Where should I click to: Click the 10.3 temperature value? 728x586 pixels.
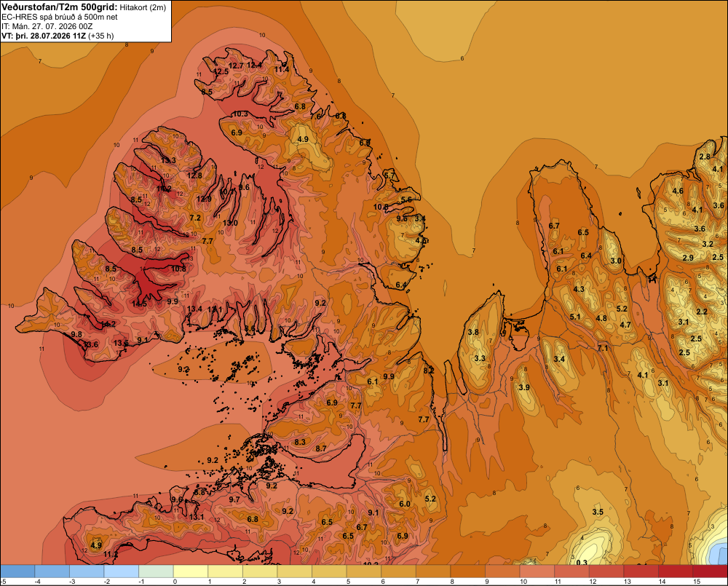tap(240, 114)
